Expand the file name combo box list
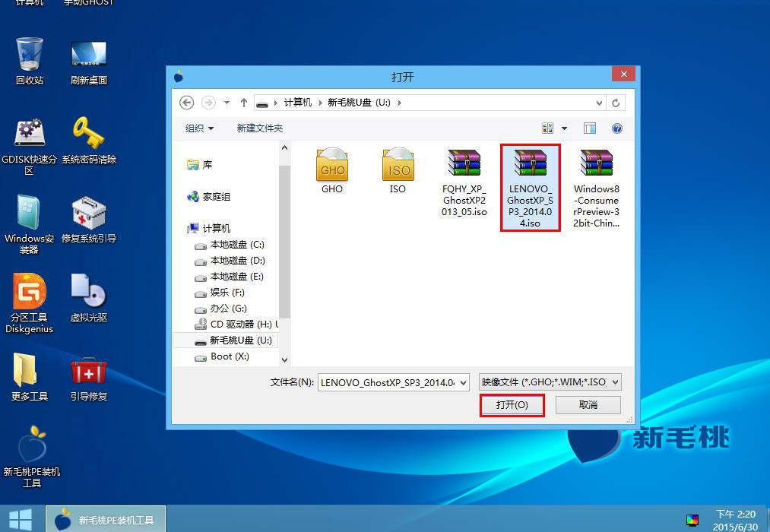Screen dimensions: 770x532 (463, 383)
